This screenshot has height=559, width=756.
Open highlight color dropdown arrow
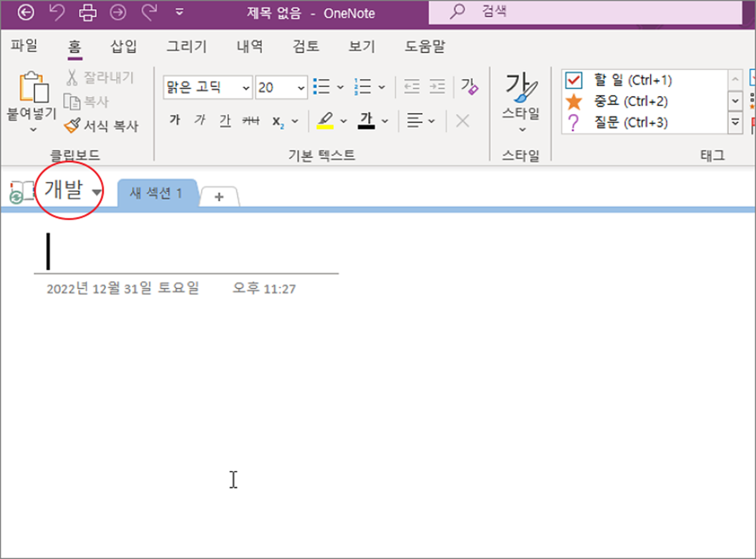[344, 121]
